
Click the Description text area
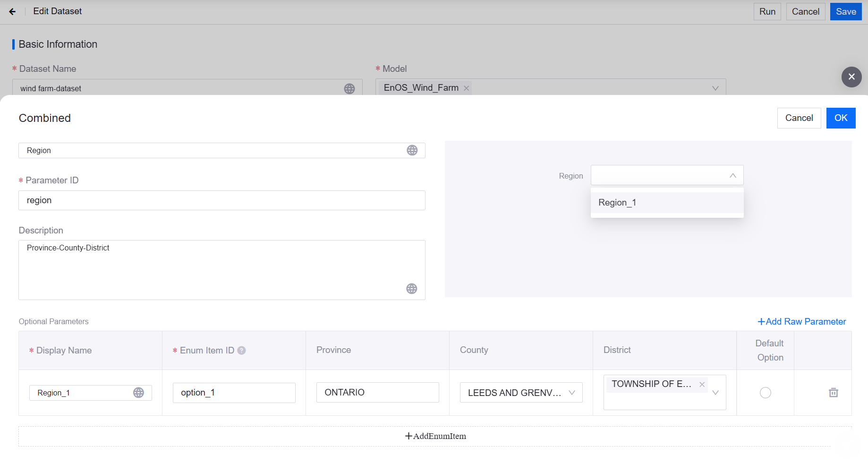pos(222,270)
